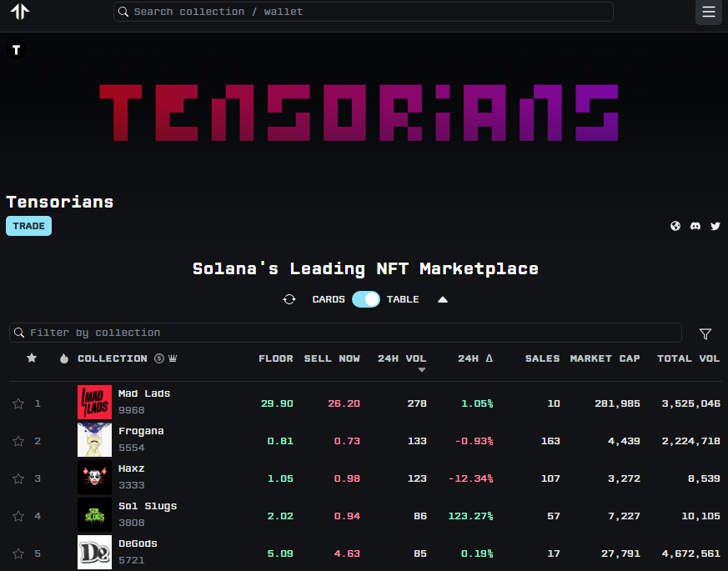
Task: Click Haxz sell now price 0.98
Action: pos(347,478)
